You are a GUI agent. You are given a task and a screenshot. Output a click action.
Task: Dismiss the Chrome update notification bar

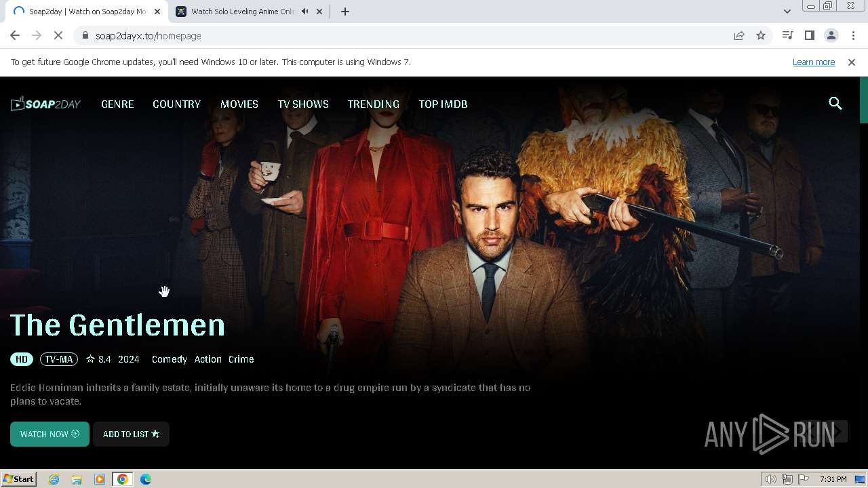tap(851, 62)
